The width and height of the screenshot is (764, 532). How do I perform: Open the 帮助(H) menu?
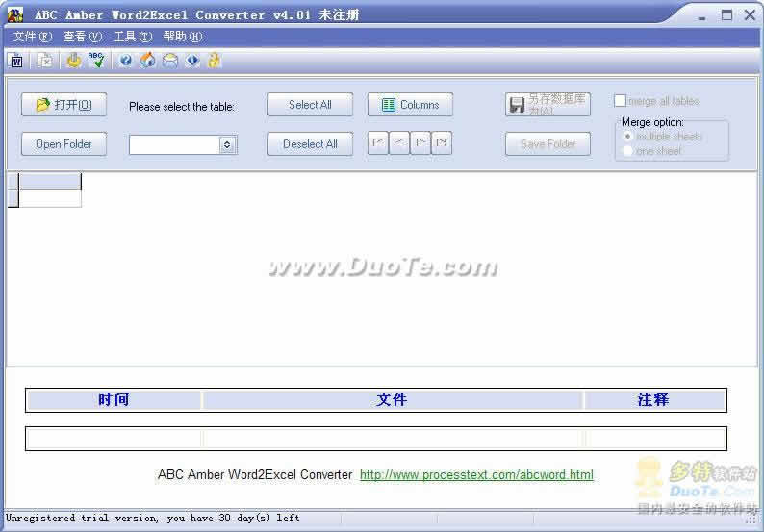183,37
